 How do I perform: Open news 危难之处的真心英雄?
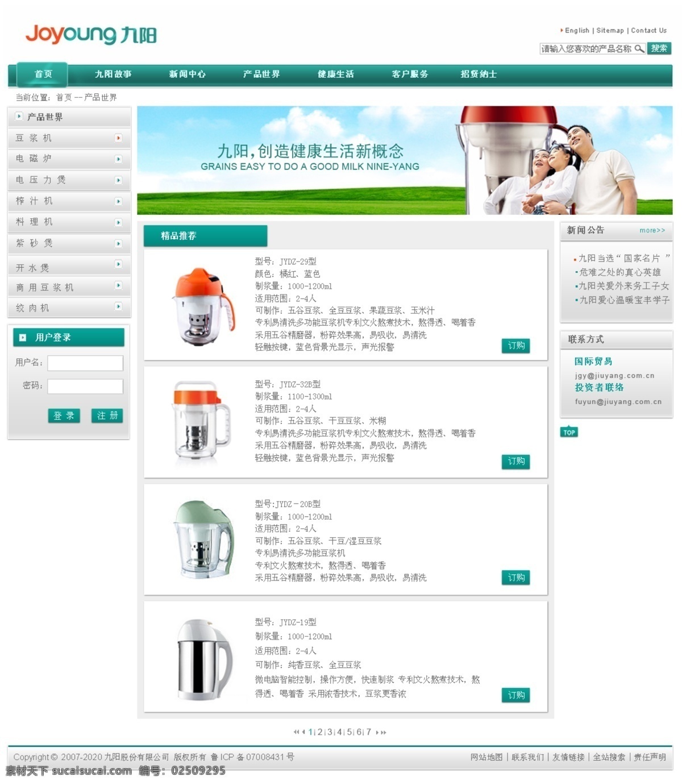point(619,272)
